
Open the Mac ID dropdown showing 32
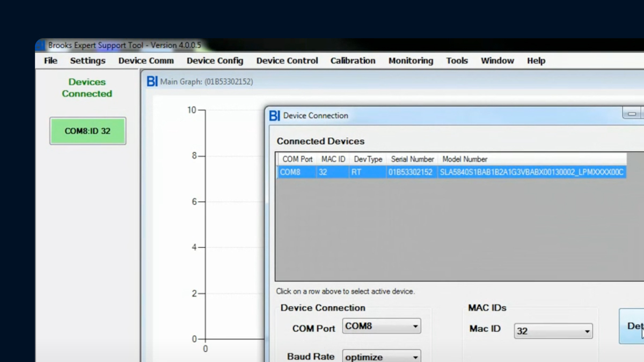click(x=553, y=331)
